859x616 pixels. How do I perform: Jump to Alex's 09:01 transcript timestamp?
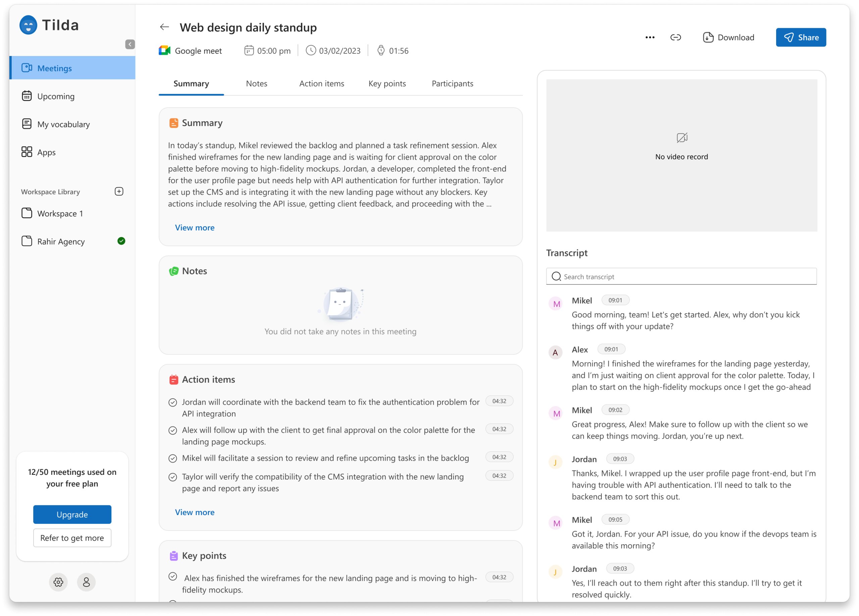(611, 349)
